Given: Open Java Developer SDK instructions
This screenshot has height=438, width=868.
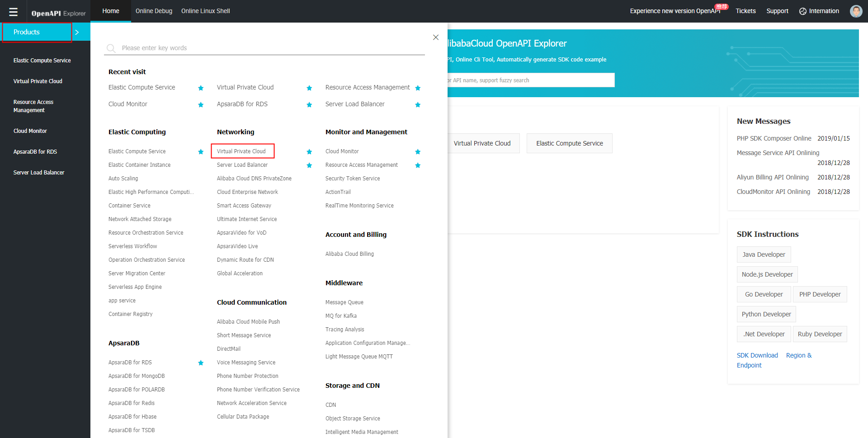Looking at the screenshot, I should click(x=764, y=254).
